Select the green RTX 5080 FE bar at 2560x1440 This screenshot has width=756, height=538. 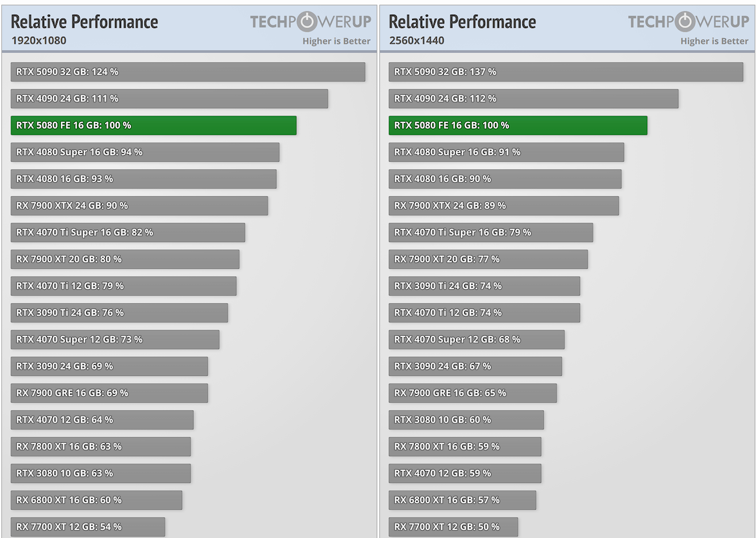click(517, 125)
